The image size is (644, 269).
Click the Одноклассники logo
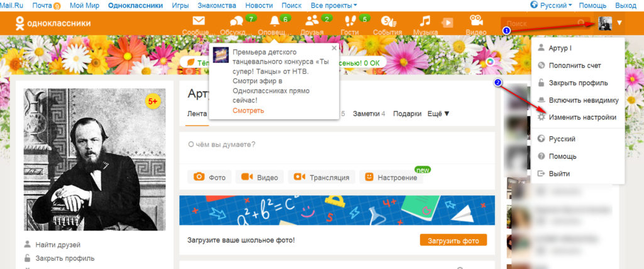click(53, 23)
